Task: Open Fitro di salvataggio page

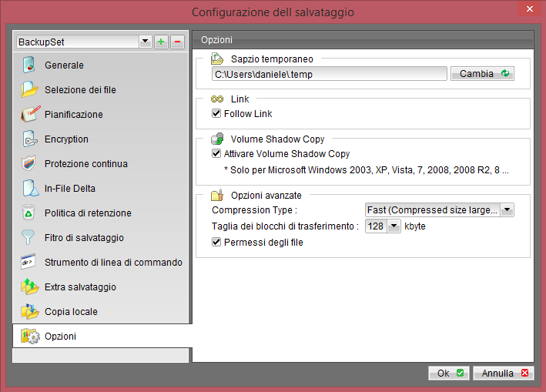Action: 101,237
